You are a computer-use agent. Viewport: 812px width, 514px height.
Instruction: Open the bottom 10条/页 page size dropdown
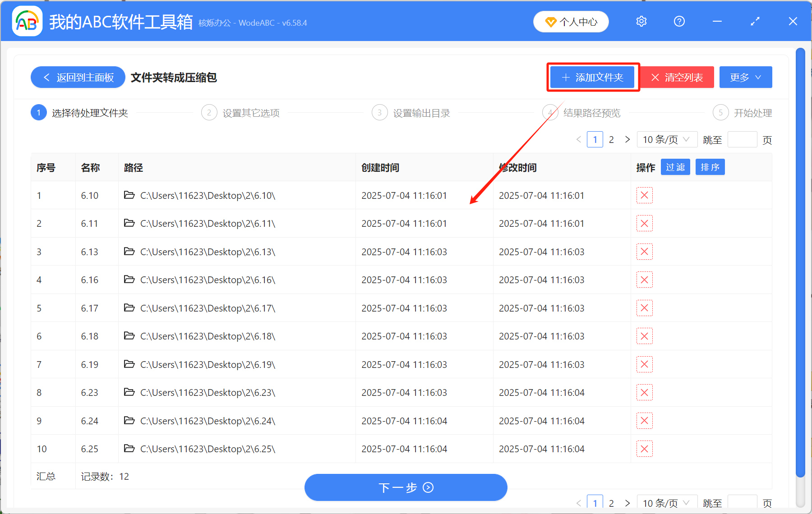[x=666, y=503]
